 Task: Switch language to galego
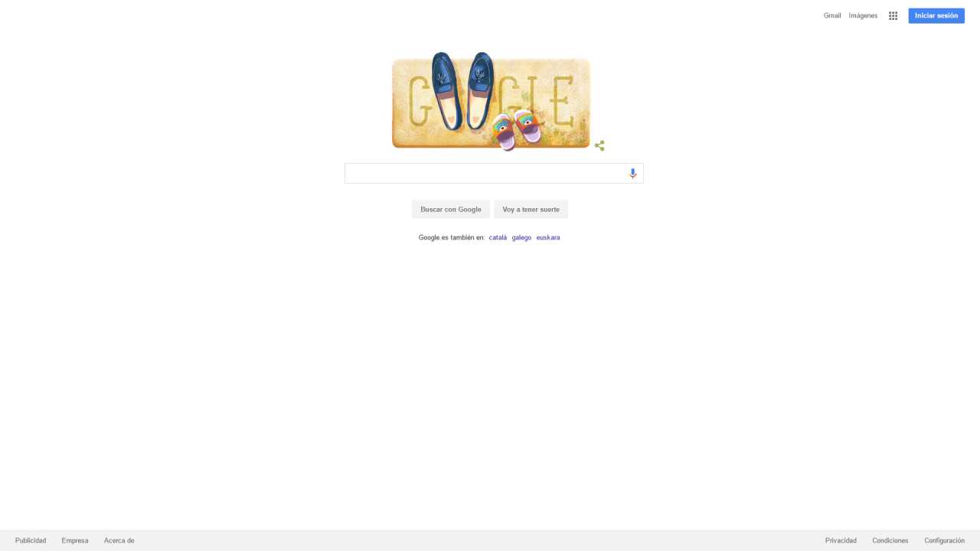click(x=521, y=237)
